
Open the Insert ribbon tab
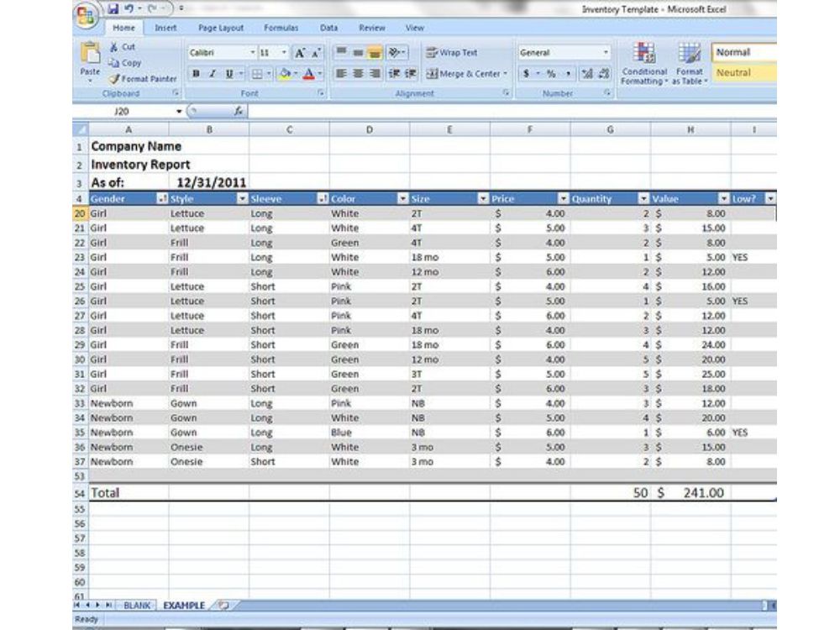pos(165,28)
